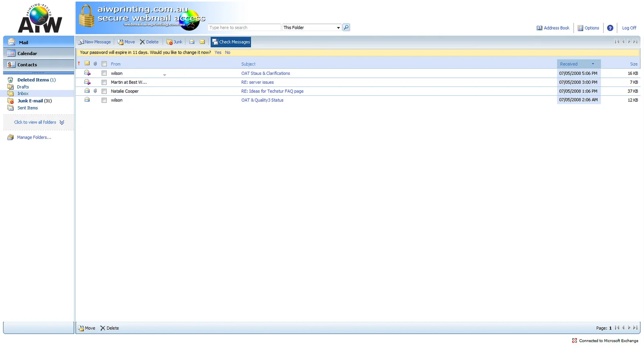Click the mail icon on Natalie Cooper row
644x349 pixels.
[x=87, y=91]
